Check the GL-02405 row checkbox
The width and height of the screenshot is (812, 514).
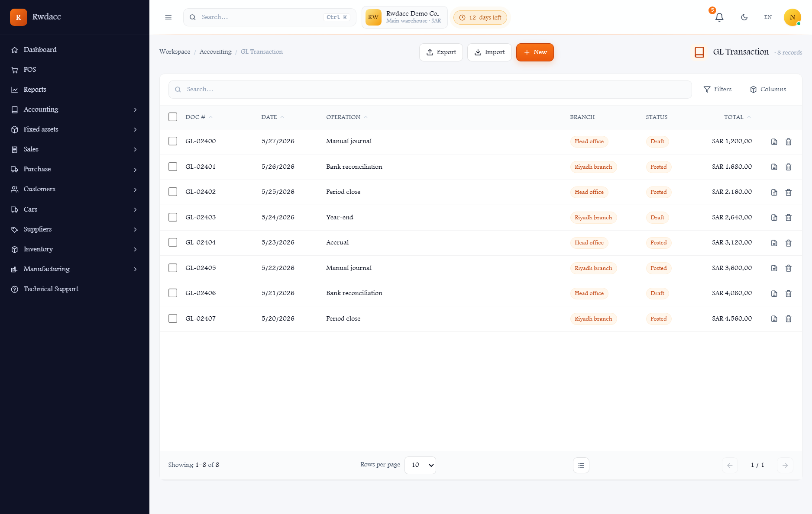[x=173, y=268]
